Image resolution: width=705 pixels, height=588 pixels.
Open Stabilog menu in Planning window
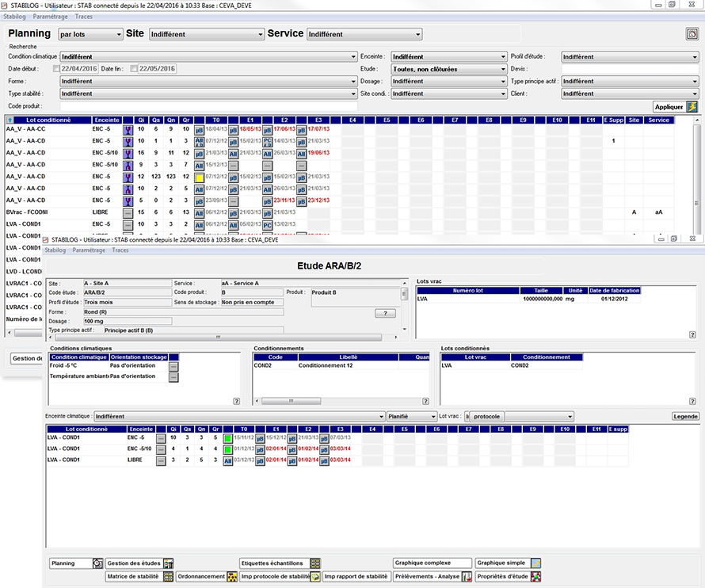[x=14, y=17]
